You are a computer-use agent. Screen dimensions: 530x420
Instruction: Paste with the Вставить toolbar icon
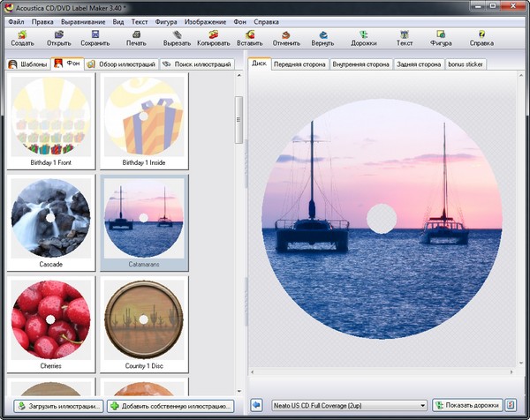click(250, 37)
